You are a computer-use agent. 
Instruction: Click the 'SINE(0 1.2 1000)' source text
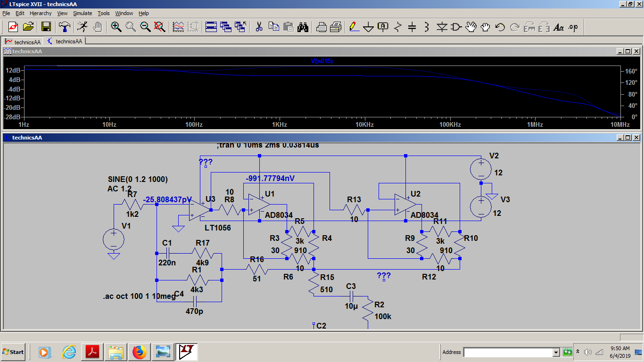pyautogui.click(x=138, y=180)
